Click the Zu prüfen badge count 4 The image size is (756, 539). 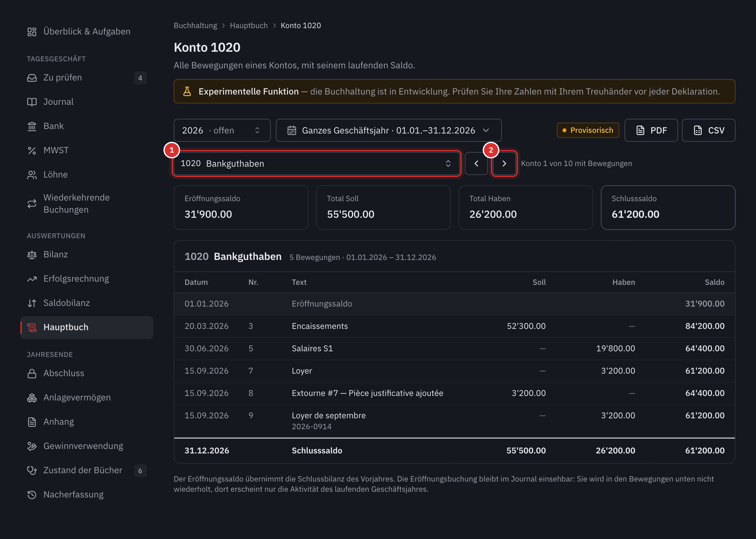[140, 78]
